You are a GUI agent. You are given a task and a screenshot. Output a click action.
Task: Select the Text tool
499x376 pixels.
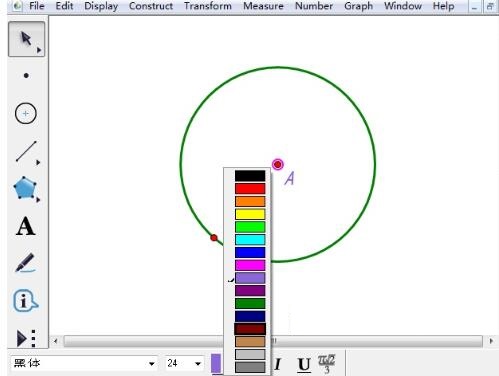pyautogui.click(x=26, y=227)
